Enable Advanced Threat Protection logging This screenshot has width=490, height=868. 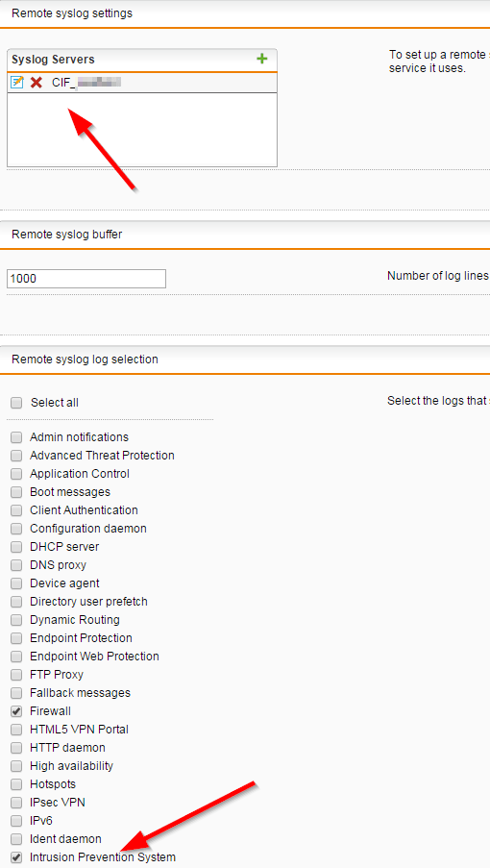click(x=16, y=456)
